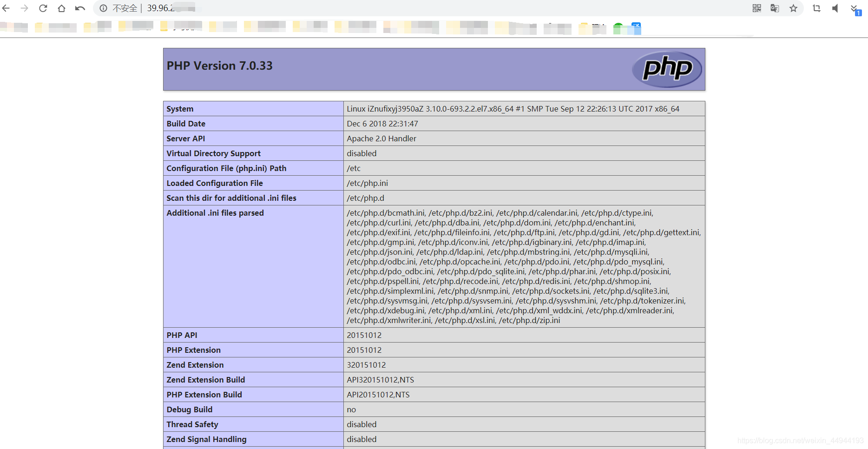
Task: Select the System row label
Action: coord(180,109)
